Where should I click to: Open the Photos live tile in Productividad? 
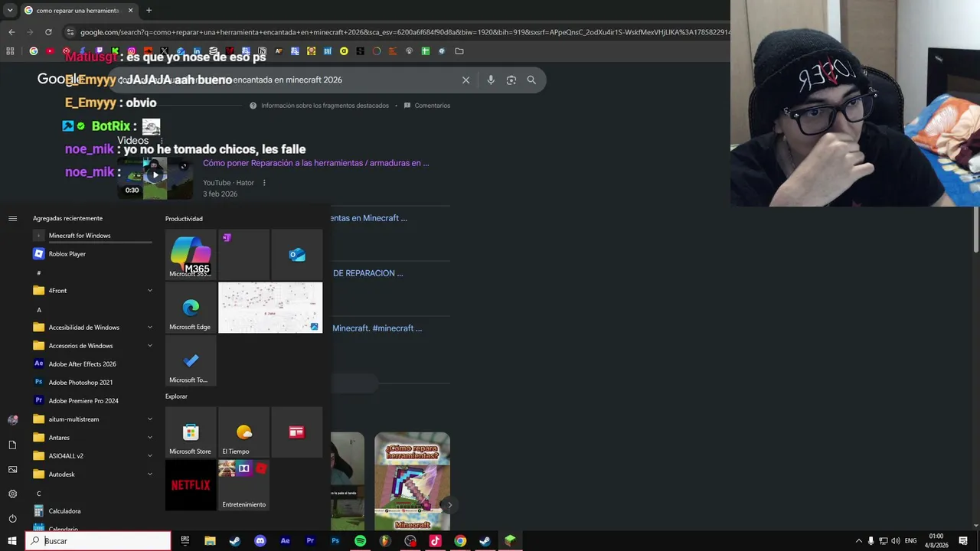(270, 308)
